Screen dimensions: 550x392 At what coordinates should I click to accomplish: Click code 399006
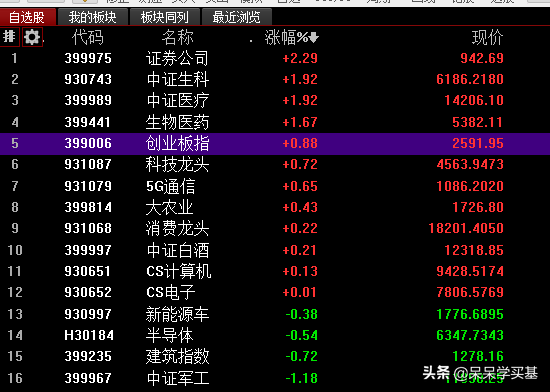click(88, 143)
